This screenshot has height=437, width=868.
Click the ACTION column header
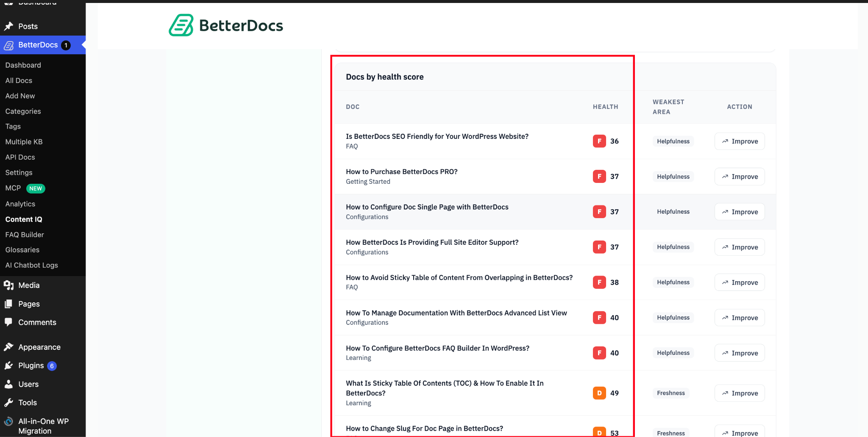740,107
